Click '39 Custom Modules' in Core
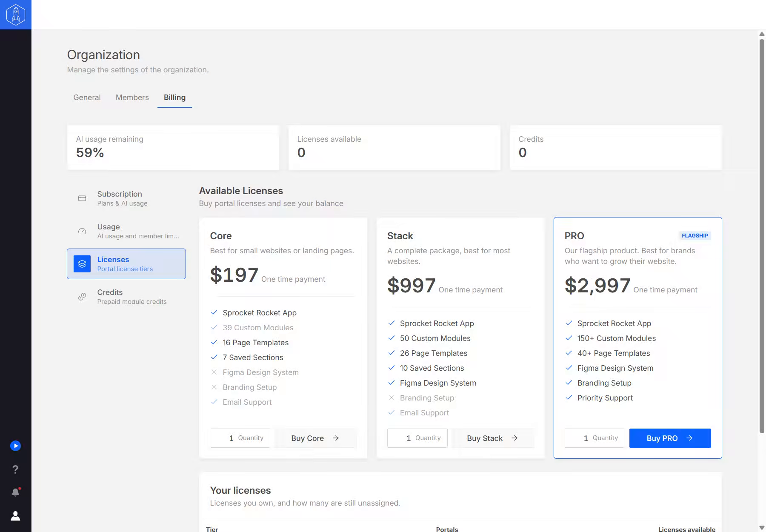766x532 pixels. tap(258, 328)
